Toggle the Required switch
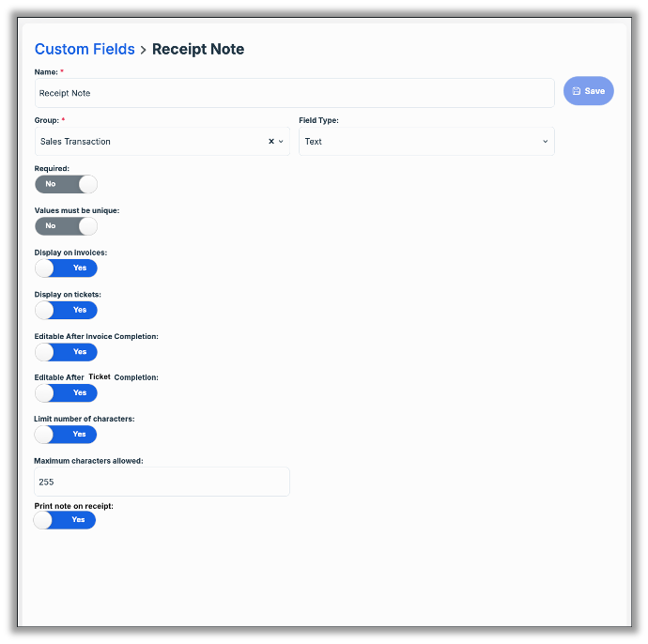Image resolution: width=648 pixels, height=644 pixels. tap(66, 184)
